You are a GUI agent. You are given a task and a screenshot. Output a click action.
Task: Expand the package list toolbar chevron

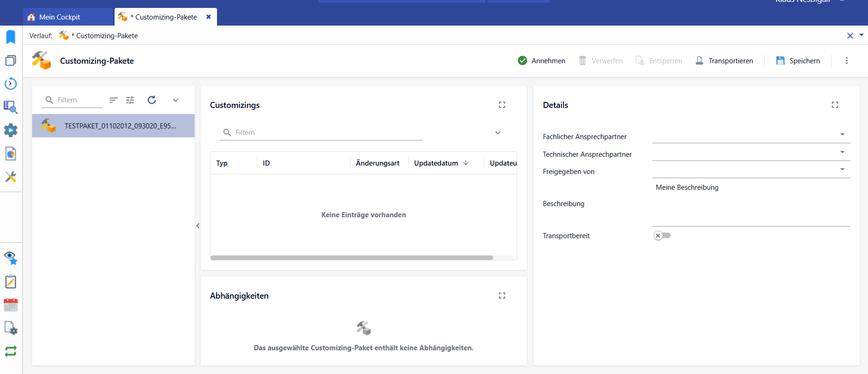click(x=176, y=100)
